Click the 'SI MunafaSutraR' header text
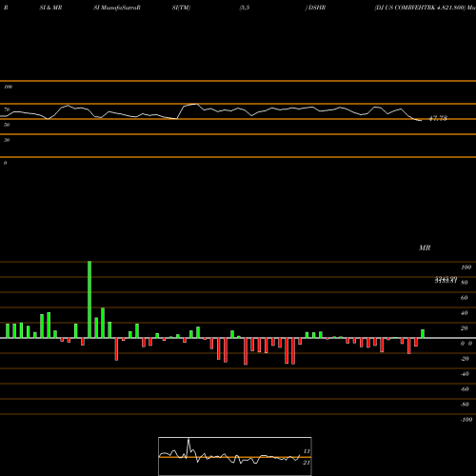This screenshot has height=476, width=476. tap(117, 8)
